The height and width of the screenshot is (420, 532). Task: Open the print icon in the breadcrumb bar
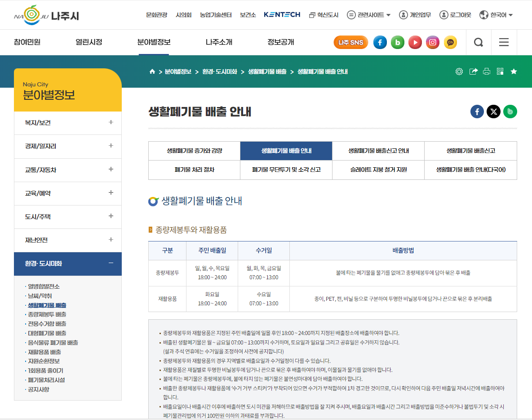pyautogui.click(x=487, y=71)
